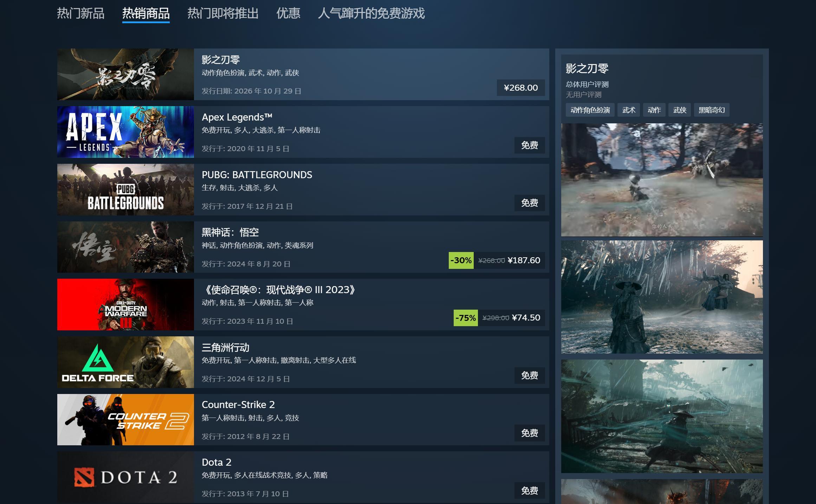The height and width of the screenshot is (504, 816).
Task: Click the struck-through ¥298.00 original price
Action: click(496, 318)
